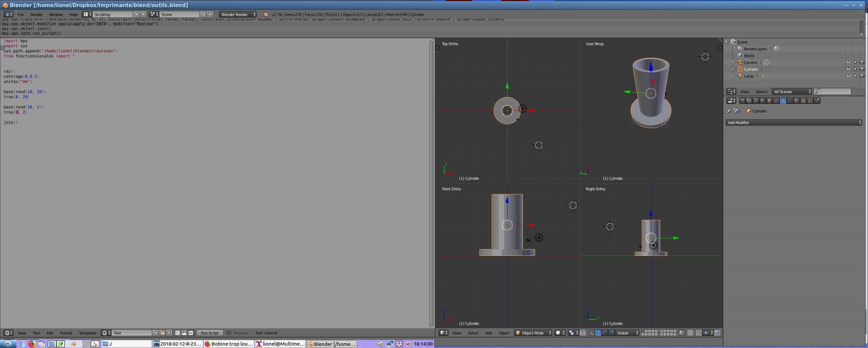The height and width of the screenshot is (348, 868).
Task: Open the Material properties tab
Action: click(796, 101)
